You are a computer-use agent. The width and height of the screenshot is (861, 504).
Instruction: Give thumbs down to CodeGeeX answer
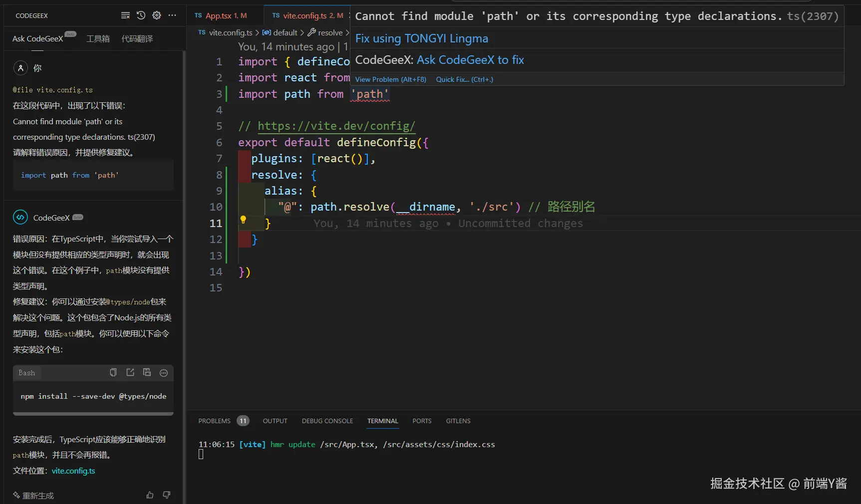coord(167,495)
